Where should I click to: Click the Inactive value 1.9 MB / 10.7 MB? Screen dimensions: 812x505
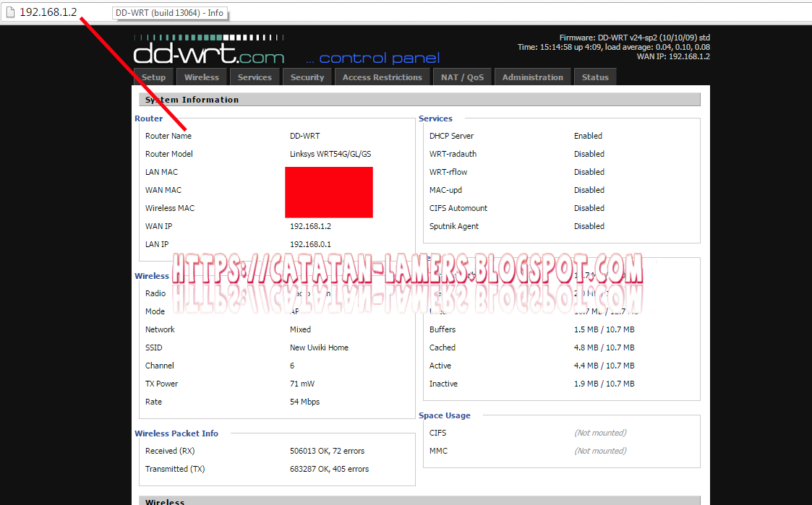tap(604, 384)
